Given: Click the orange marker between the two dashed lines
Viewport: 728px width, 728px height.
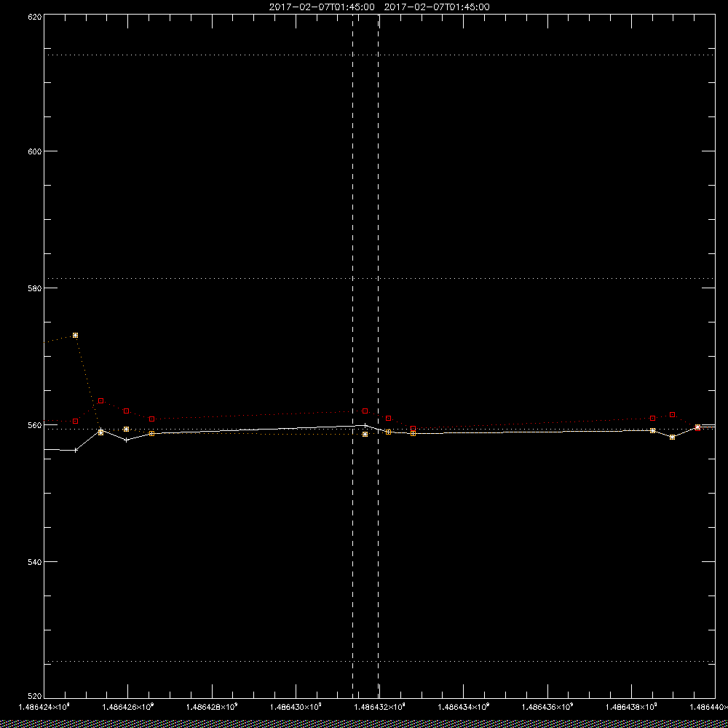Looking at the screenshot, I should tap(365, 434).
